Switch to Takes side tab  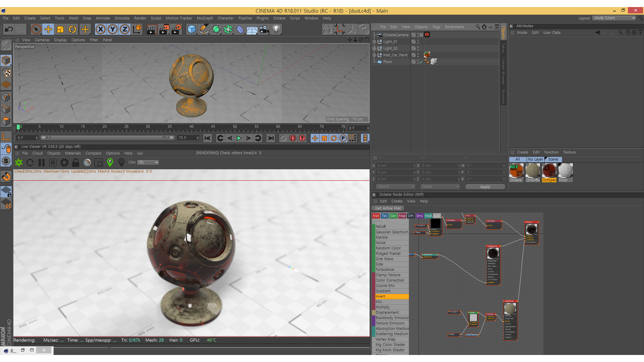tap(503, 48)
